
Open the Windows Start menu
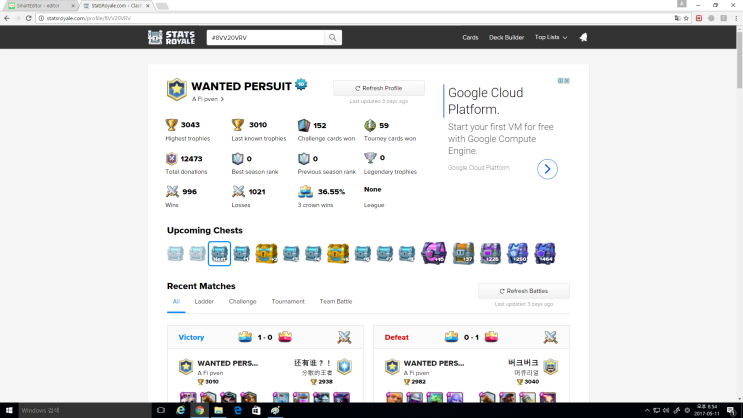pyautogui.click(x=9, y=410)
